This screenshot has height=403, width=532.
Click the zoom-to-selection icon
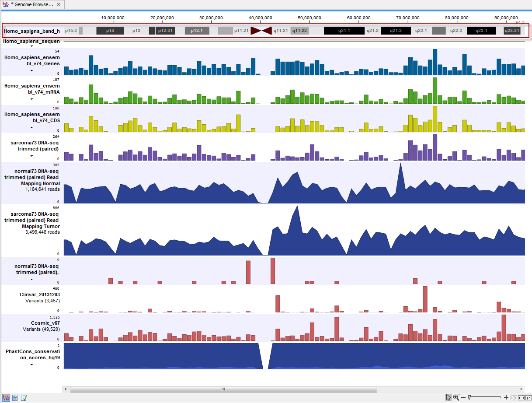pos(513,397)
